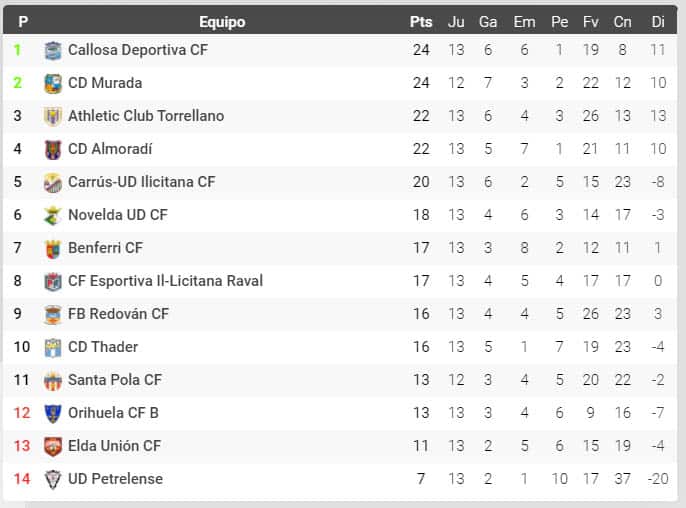Select the Santa Pola CF crest

tap(53, 380)
